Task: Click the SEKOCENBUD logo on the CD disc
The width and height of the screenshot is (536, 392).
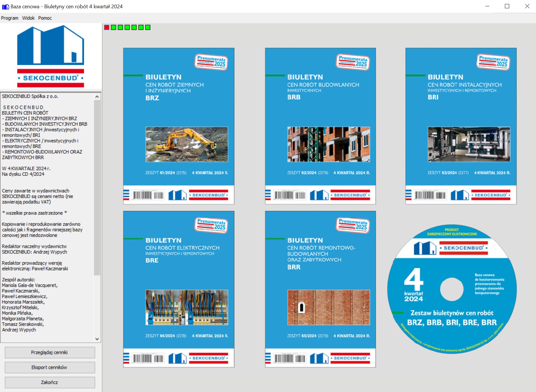Action: coord(451,248)
